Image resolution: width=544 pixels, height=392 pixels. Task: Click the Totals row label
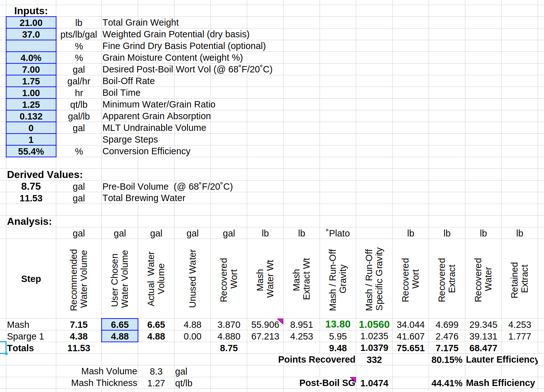coord(21,348)
